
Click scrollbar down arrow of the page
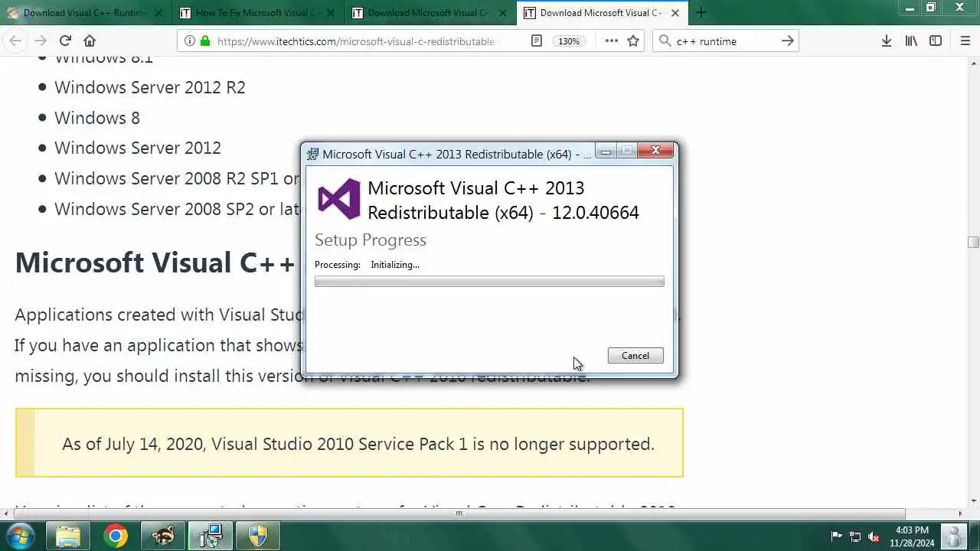973,502
